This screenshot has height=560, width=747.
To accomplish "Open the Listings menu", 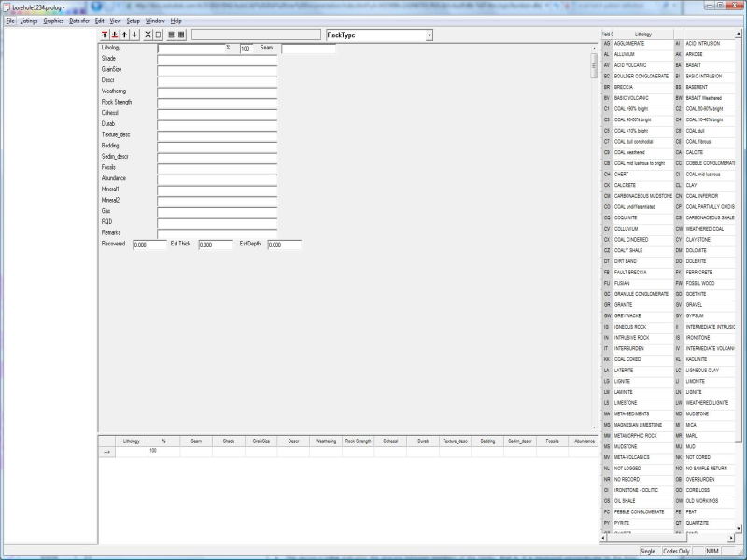I will point(29,20).
